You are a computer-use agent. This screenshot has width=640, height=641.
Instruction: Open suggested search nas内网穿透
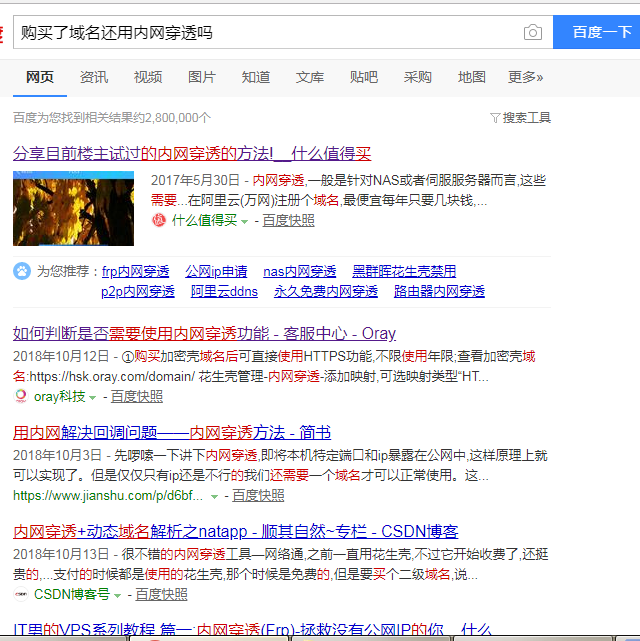click(300, 271)
